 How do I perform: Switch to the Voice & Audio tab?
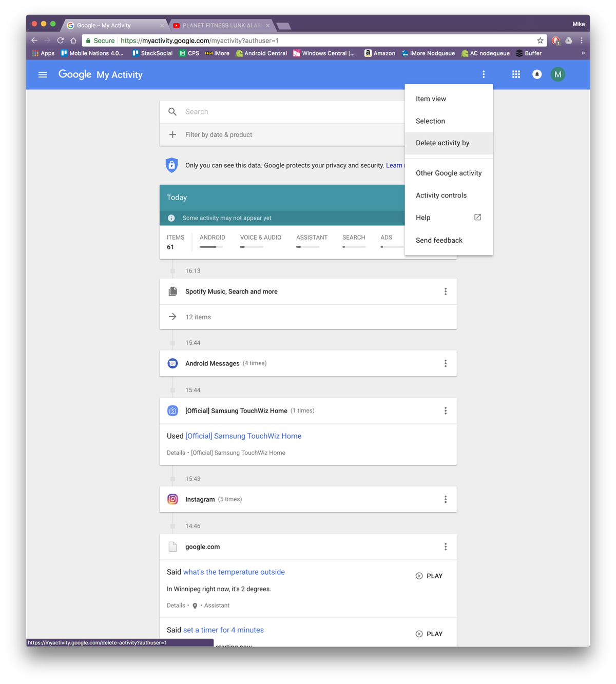click(x=260, y=237)
